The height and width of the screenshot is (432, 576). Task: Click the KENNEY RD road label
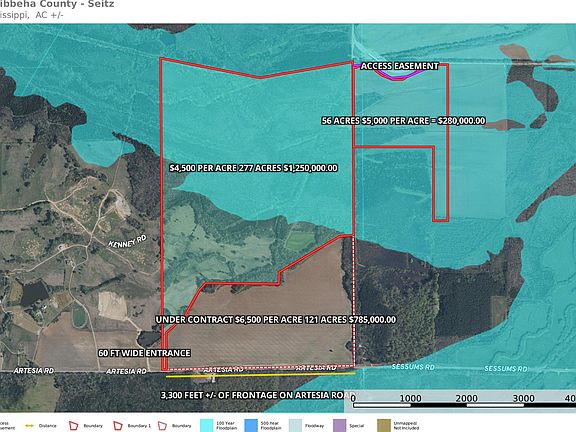[127, 241]
